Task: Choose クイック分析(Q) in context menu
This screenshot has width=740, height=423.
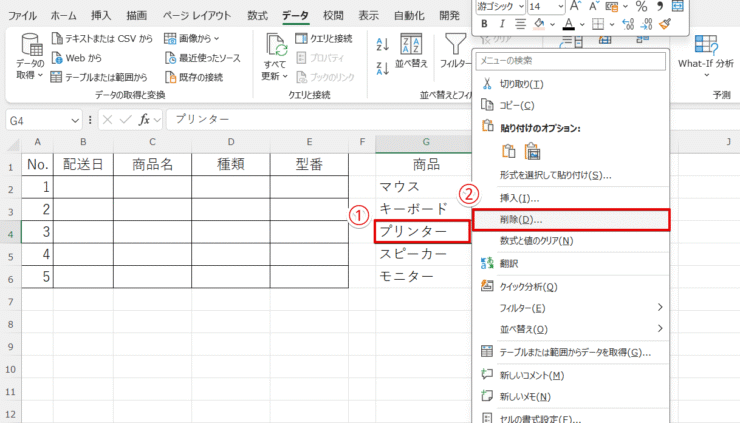Action: pyautogui.click(x=571, y=286)
